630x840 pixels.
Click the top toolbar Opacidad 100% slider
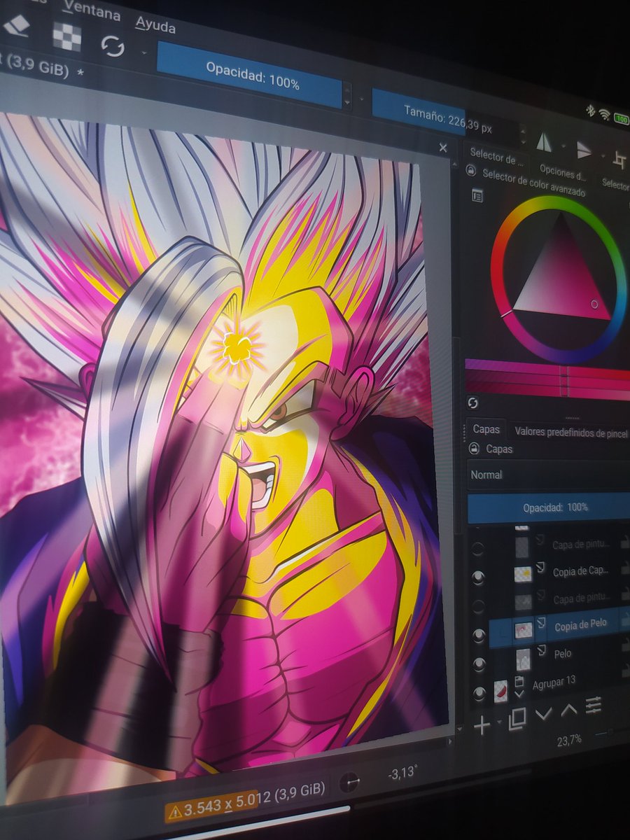pos(249,74)
